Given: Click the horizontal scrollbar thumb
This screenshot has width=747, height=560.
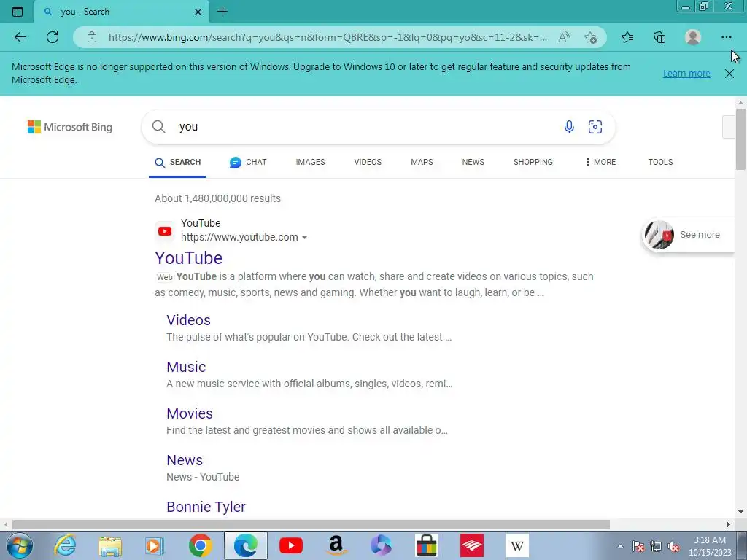Looking at the screenshot, I should tap(311, 524).
